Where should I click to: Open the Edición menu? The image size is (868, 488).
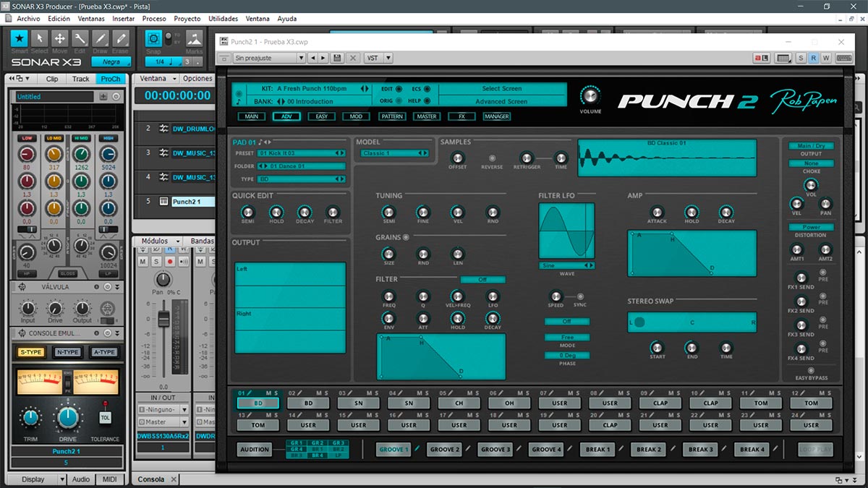point(59,19)
